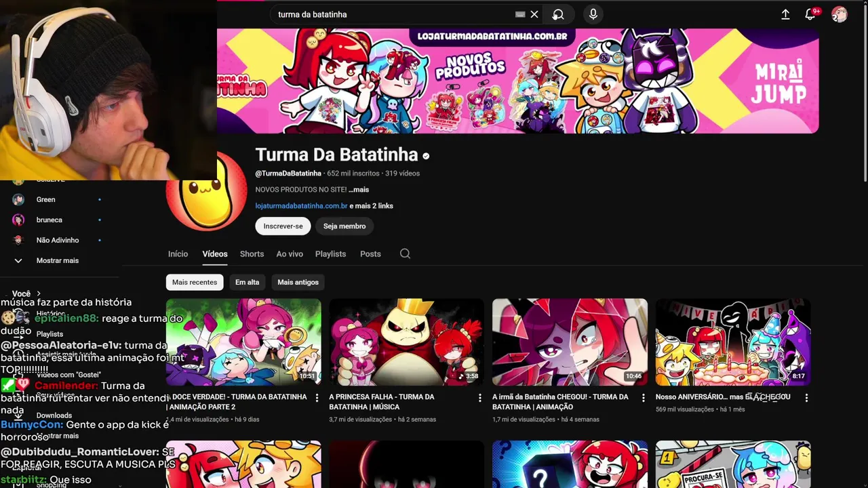Clear the search box text with X
Screen dimensions: 868x488
[x=534, y=14]
